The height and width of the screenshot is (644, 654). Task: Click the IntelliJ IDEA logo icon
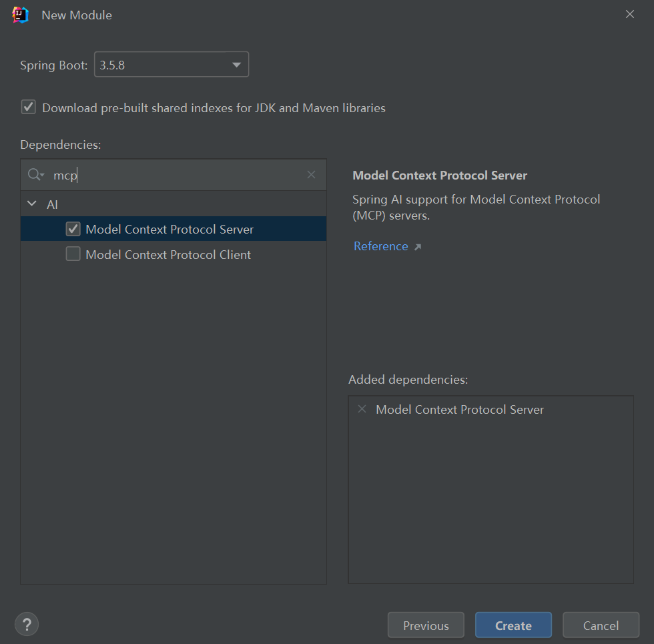tap(21, 15)
